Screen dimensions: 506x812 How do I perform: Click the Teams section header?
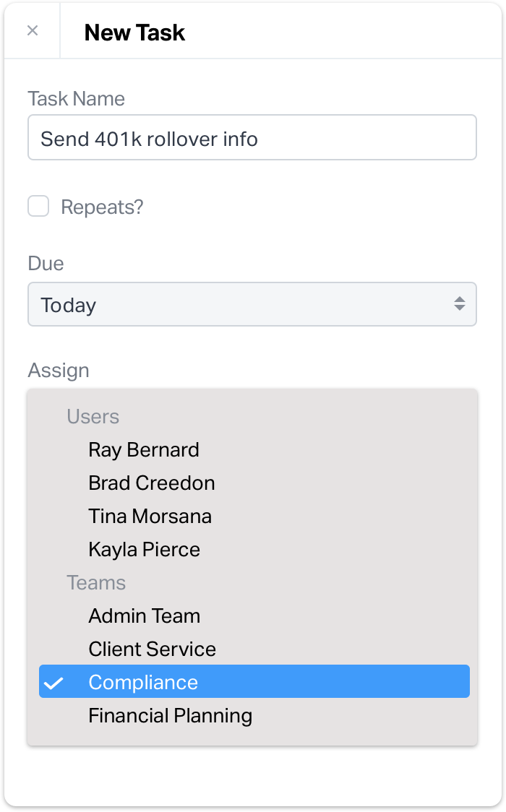[x=96, y=582]
